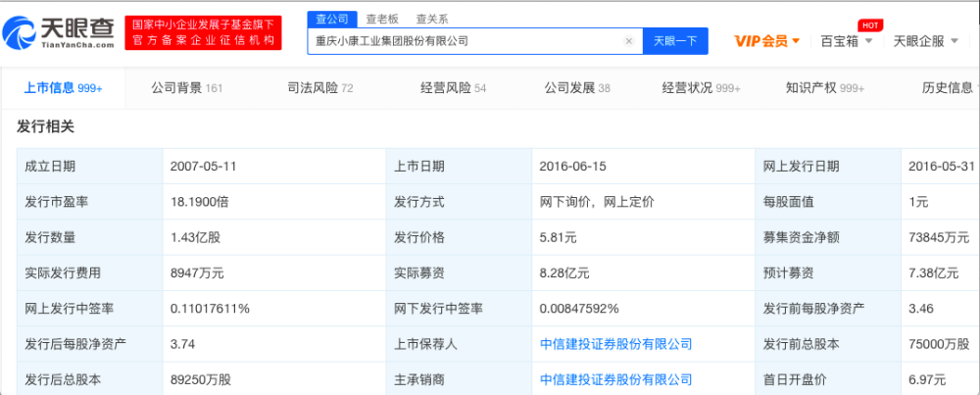
Task: Switch to the 查老板 search tab
Action: [x=382, y=19]
